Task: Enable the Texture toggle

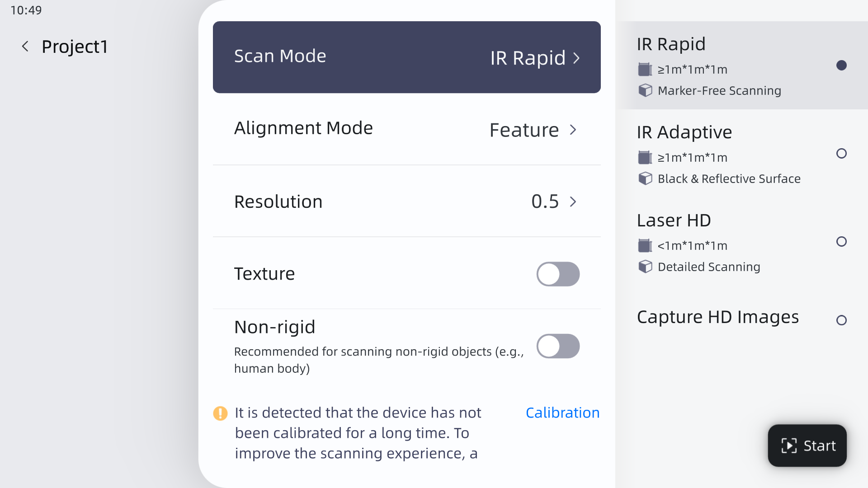Action: coord(558,274)
